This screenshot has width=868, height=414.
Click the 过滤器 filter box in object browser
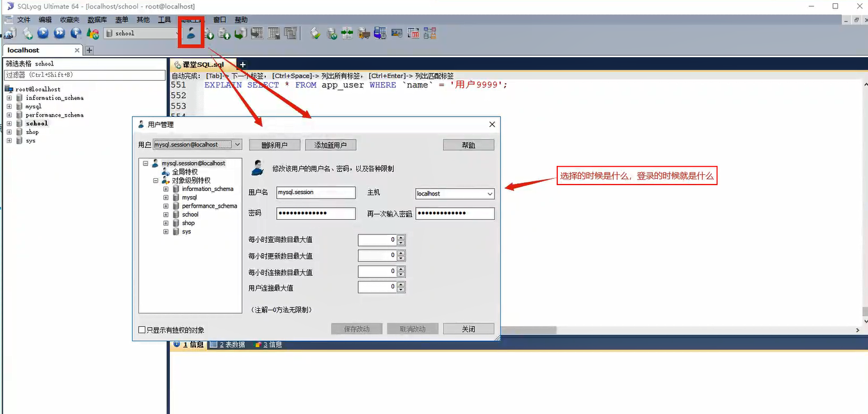tap(85, 75)
